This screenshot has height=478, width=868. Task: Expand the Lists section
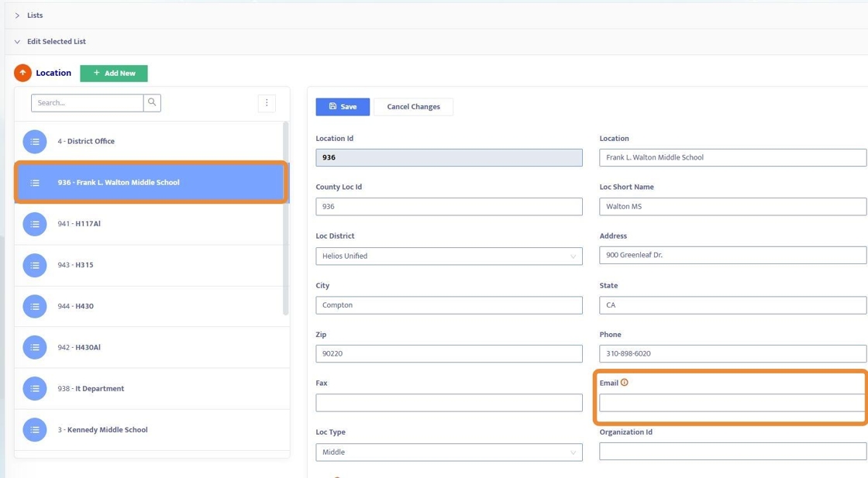(x=17, y=15)
